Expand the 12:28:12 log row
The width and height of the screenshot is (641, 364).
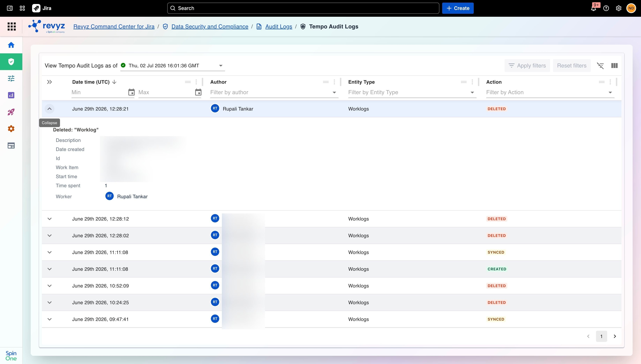click(50, 219)
